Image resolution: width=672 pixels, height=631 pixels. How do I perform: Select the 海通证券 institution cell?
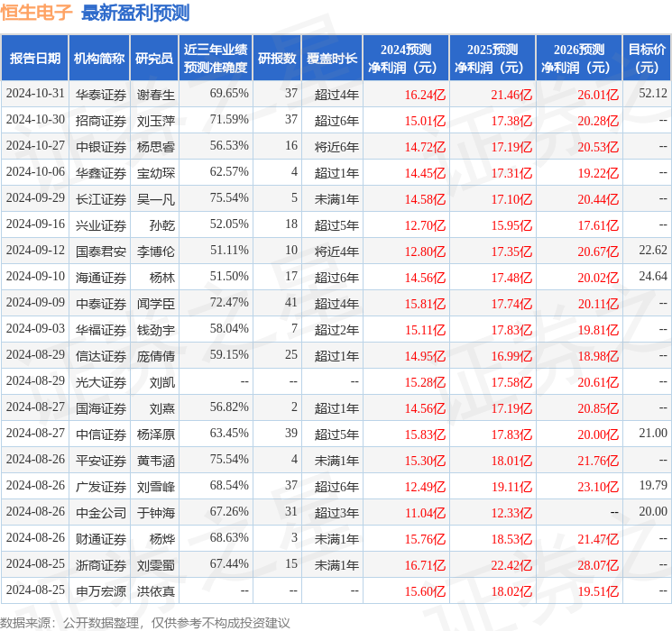pyautogui.click(x=101, y=277)
